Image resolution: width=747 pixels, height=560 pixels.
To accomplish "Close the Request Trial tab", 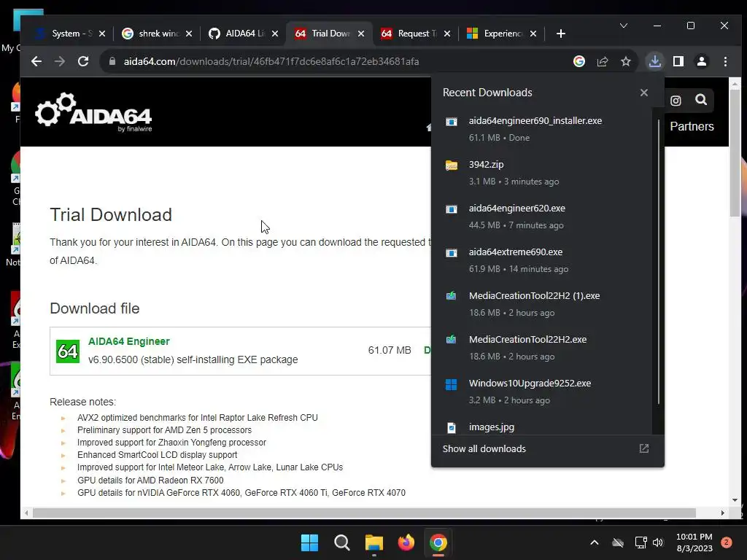I will 447,34.
